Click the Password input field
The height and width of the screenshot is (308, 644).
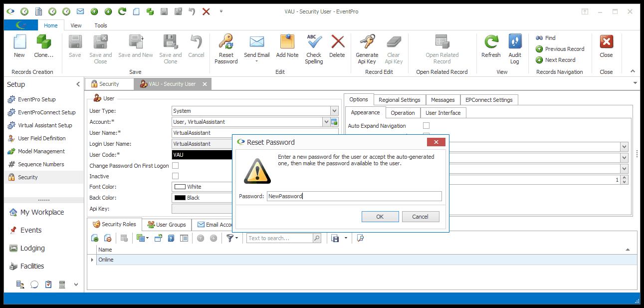pos(354,196)
